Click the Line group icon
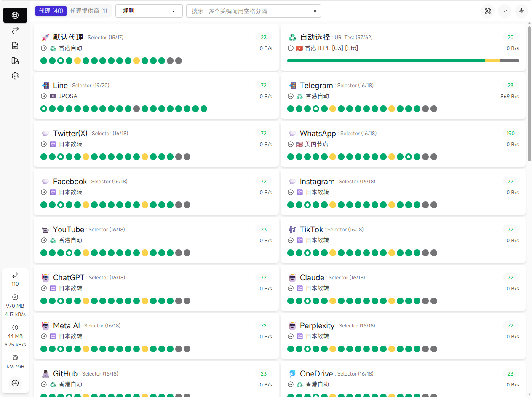This screenshot has height=397, width=532. click(x=45, y=85)
